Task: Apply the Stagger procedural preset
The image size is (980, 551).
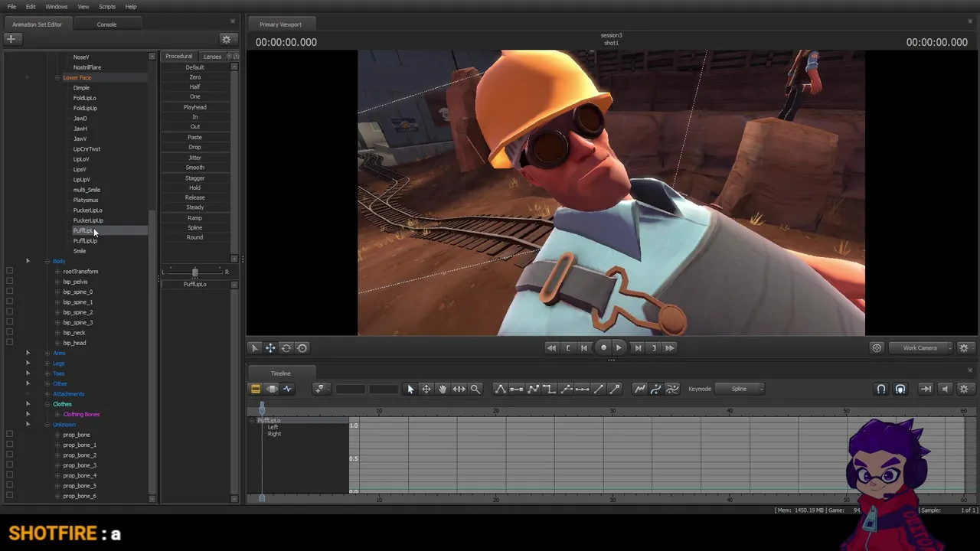Action: coord(195,178)
